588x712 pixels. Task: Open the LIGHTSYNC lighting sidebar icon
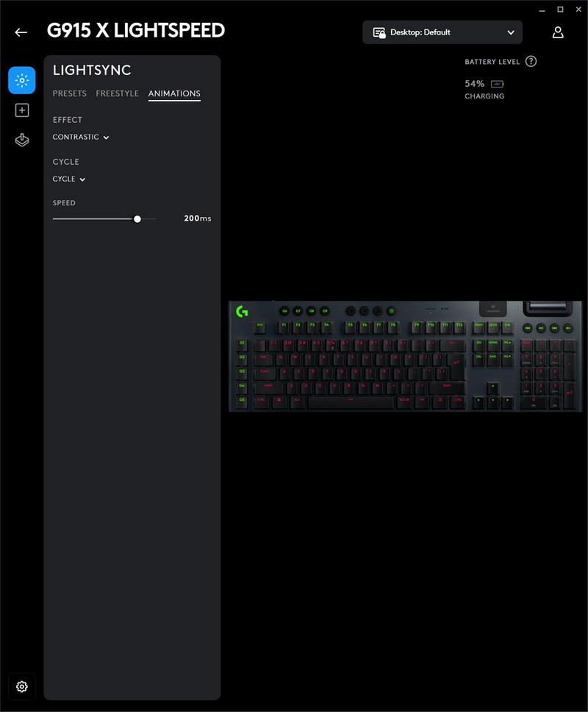point(22,80)
